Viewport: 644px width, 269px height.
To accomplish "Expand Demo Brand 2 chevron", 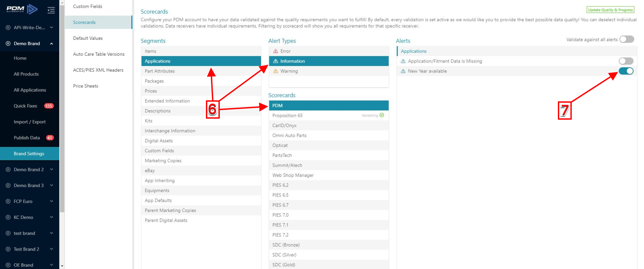I will 51,169.
